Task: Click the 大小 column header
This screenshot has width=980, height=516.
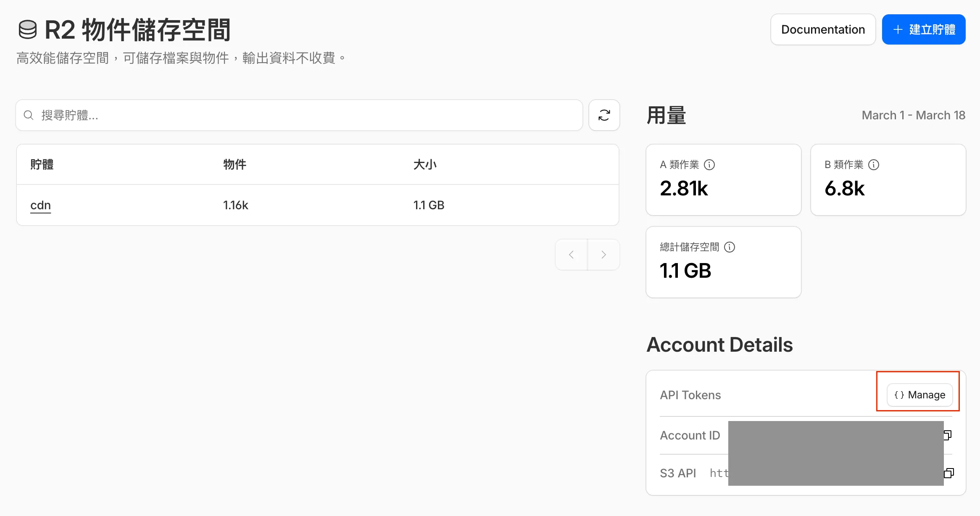Action: (x=425, y=164)
